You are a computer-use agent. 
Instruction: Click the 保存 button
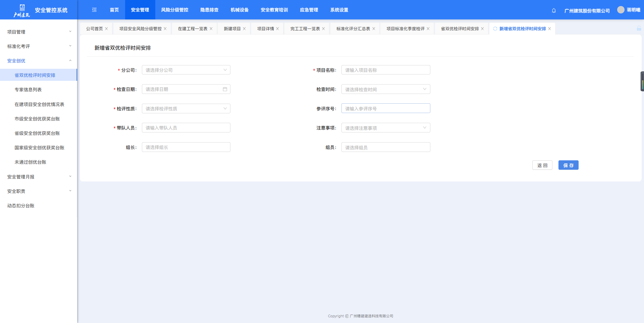(568, 165)
